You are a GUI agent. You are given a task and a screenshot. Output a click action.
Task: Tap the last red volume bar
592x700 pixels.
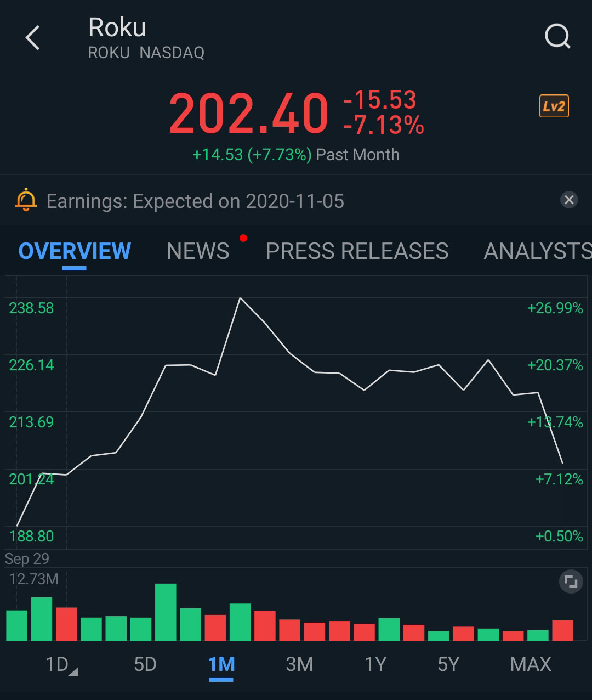point(563,630)
